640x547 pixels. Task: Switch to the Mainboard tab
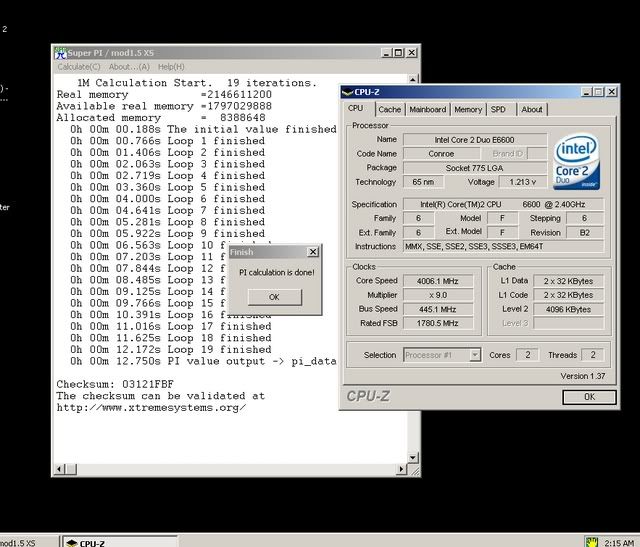[427, 110]
